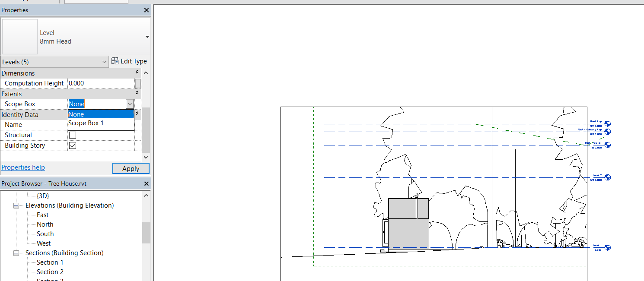Select Elevations (Building Elevation) tree item
Viewport: 644px width, 281px height.
pos(70,205)
